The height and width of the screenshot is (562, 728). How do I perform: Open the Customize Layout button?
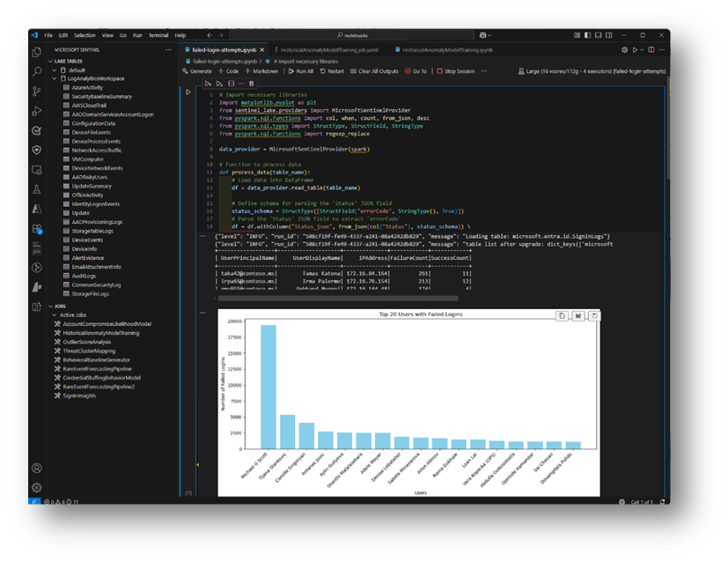click(577, 35)
